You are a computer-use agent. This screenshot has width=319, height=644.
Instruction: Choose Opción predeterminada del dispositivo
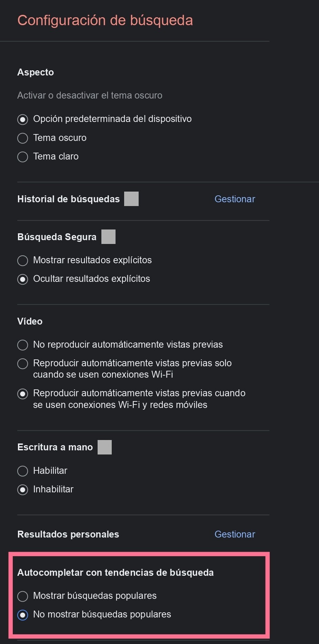pos(22,119)
